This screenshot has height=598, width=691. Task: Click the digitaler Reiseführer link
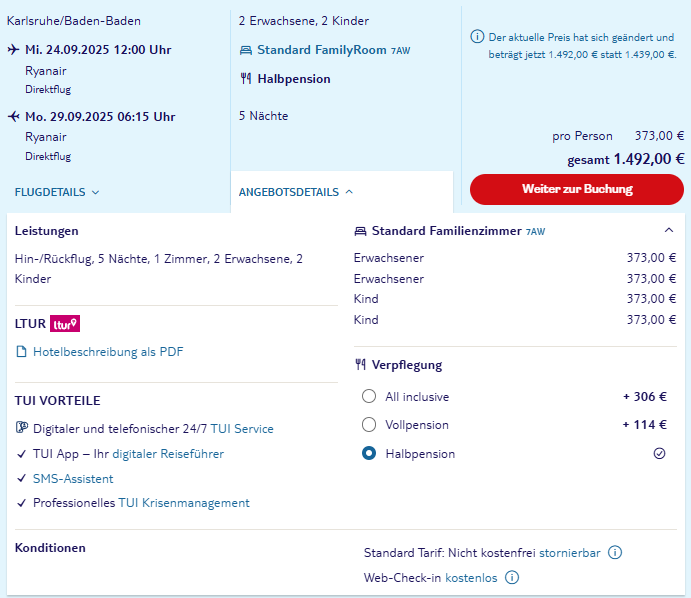(x=168, y=454)
